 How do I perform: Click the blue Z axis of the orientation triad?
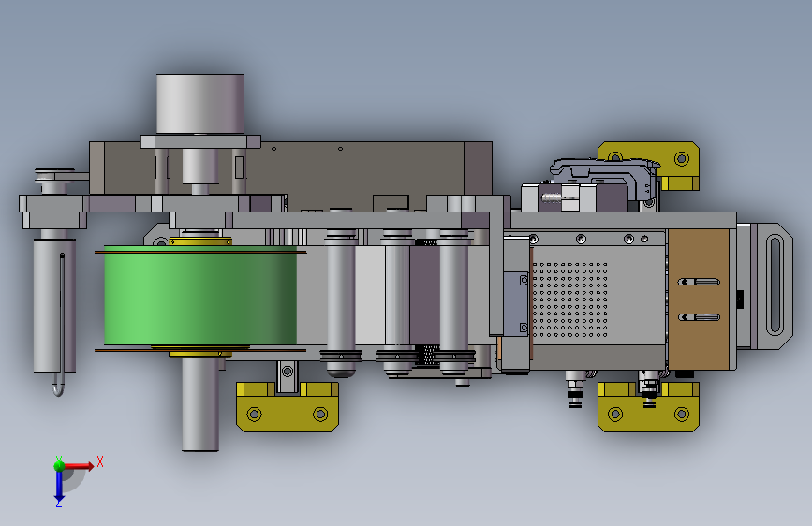point(59,486)
